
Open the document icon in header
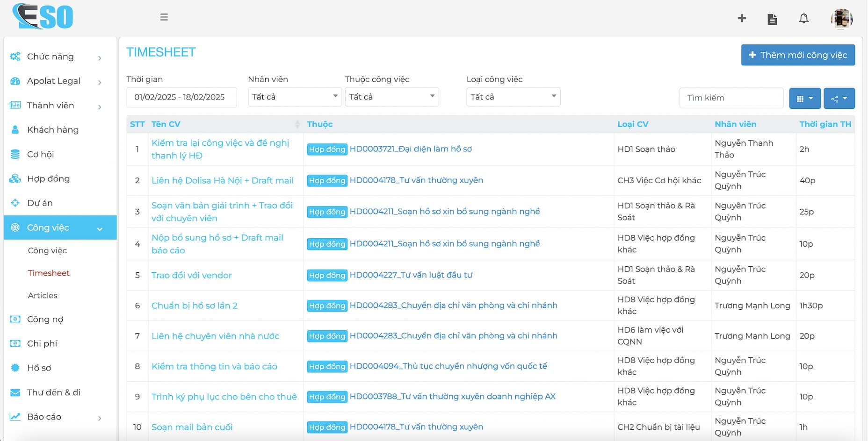[772, 19]
